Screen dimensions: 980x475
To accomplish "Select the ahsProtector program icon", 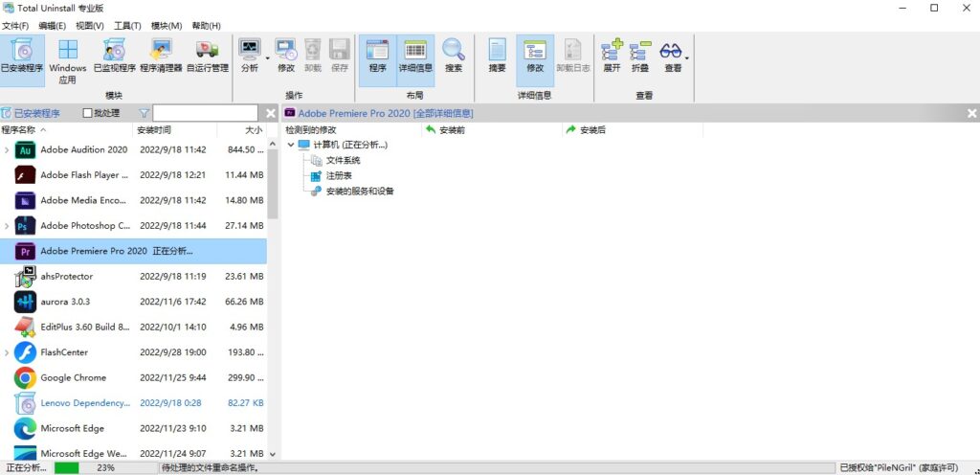I will pos(25,276).
